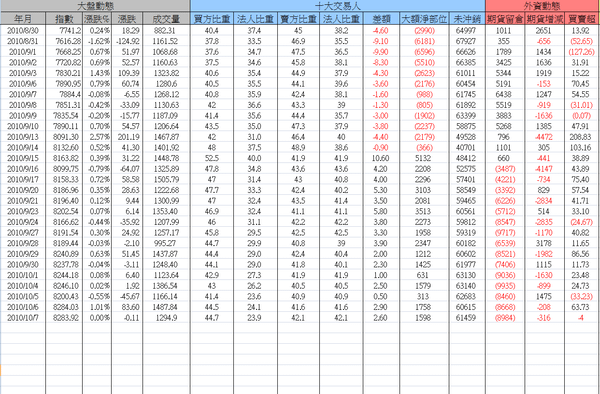
Task: Click the 2.57% change cell
Action: tap(99, 137)
